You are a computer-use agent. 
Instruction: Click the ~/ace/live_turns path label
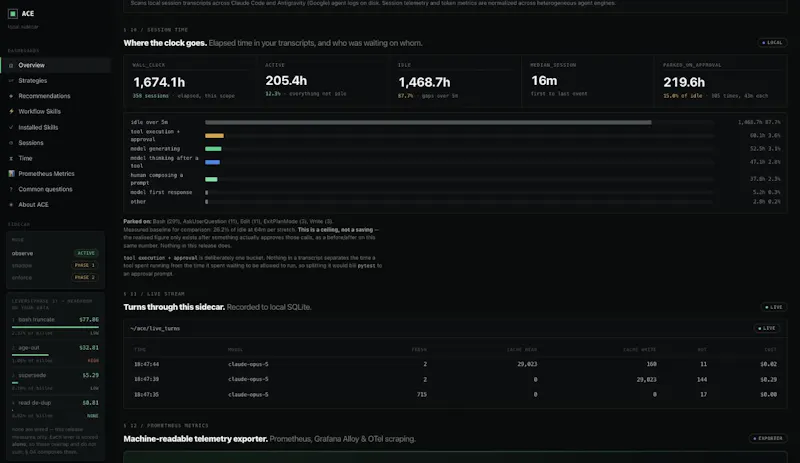155,329
